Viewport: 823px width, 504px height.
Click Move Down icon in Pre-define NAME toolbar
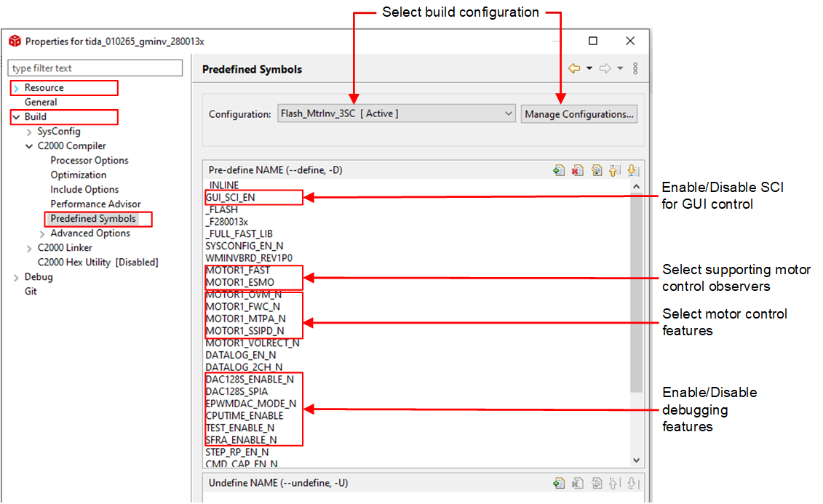[632, 170]
